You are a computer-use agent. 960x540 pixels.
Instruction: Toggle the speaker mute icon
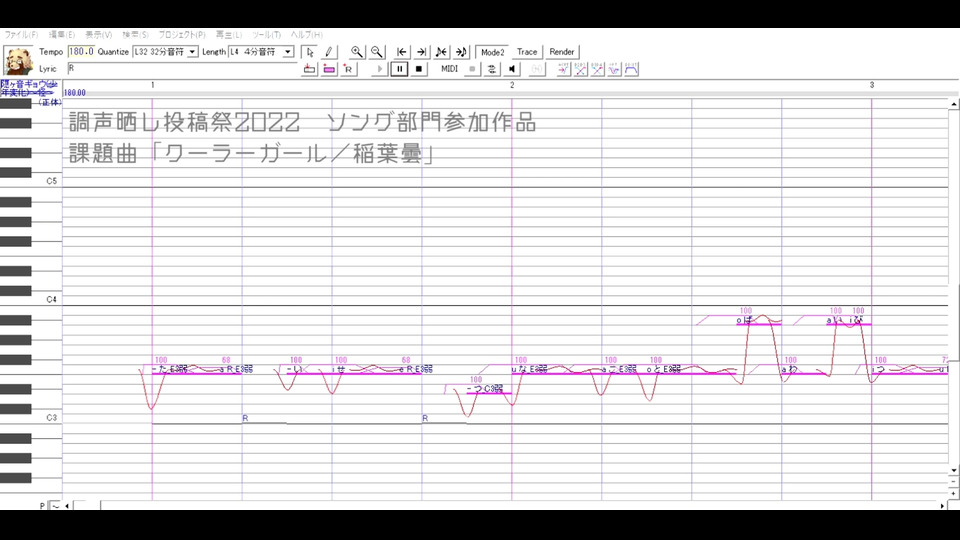(x=512, y=69)
